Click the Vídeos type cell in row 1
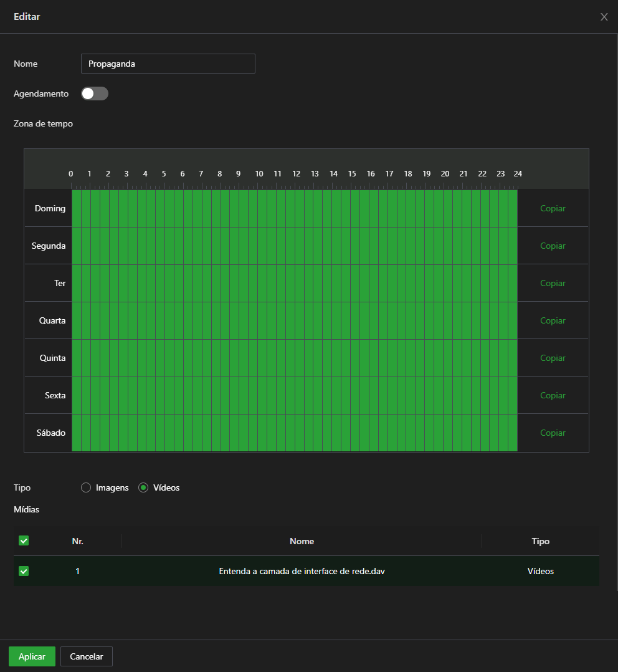 (541, 571)
